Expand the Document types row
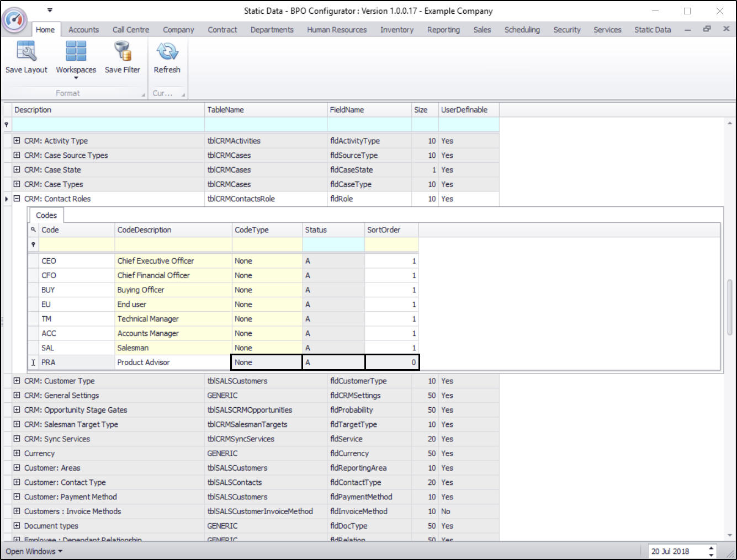This screenshot has width=737, height=560. tap(17, 526)
